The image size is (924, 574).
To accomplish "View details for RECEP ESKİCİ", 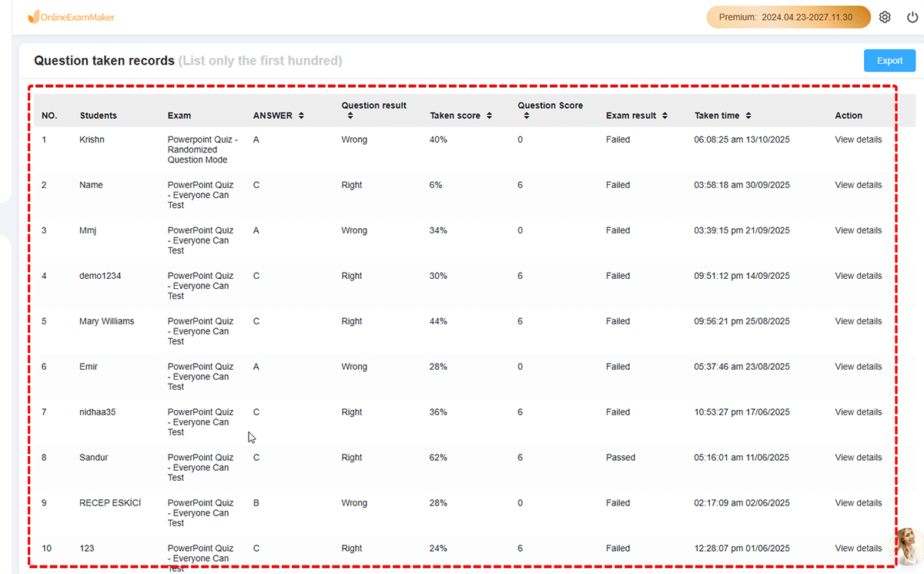I will pos(858,503).
